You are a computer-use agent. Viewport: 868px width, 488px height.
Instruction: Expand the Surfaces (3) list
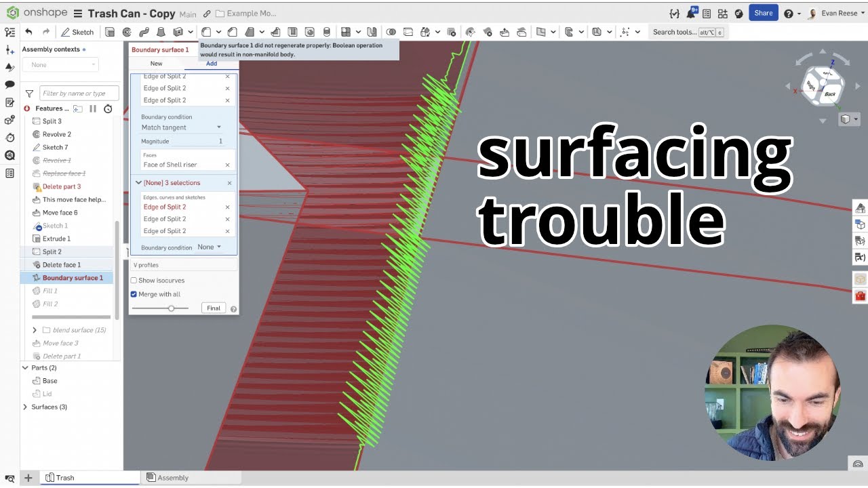point(25,407)
